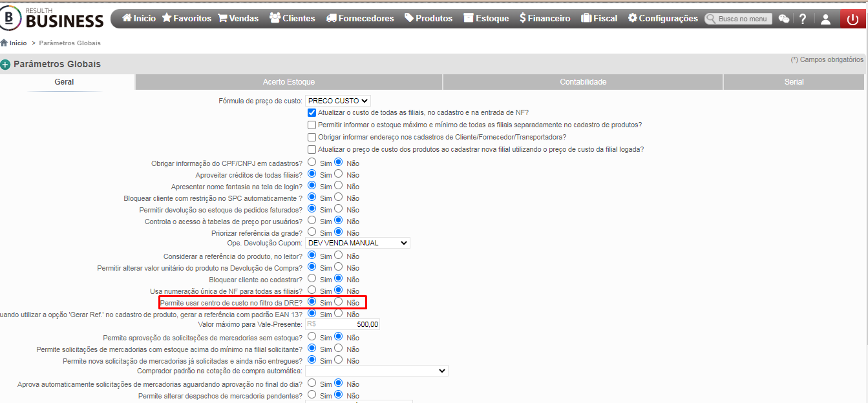Viewport: 868px width, 403px height.
Task: Switch to the Contabilidade tab
Action: pyautogui.click(x=583, y=82)
